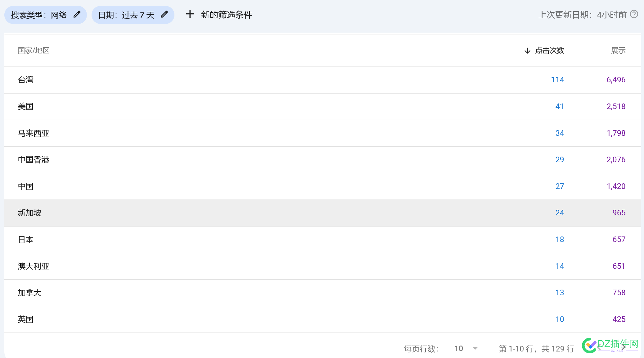Open help icon beside last updated time

pyautogui.click(x=634, y=14)
